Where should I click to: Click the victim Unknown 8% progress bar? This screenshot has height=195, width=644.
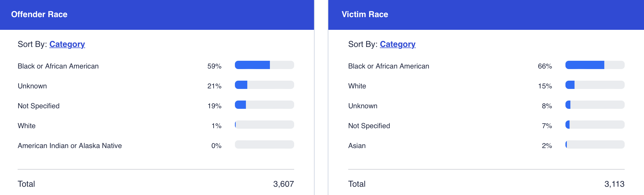pyautogui.click(x=595, y=105)
